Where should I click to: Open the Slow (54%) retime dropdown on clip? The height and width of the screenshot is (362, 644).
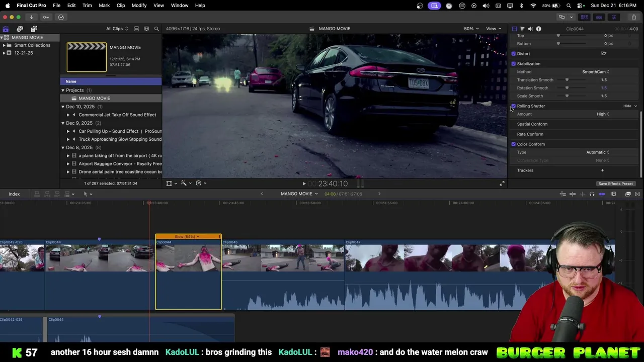(x=188, y=237)
